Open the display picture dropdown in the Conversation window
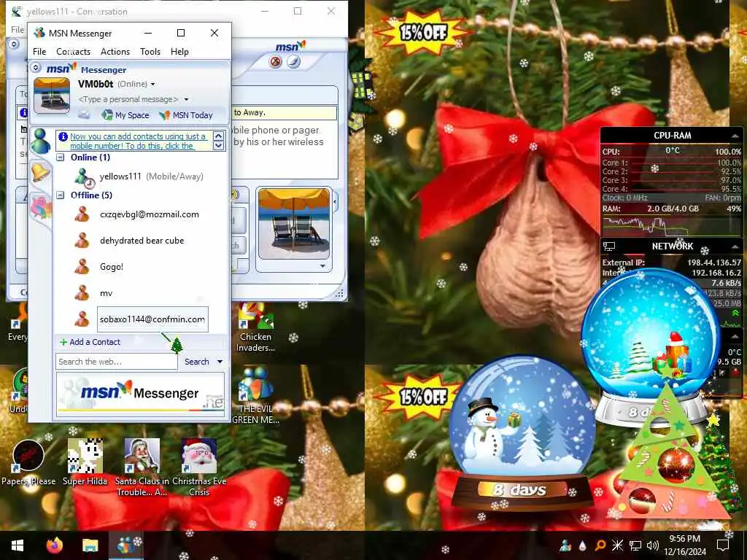 pos(322,266)
